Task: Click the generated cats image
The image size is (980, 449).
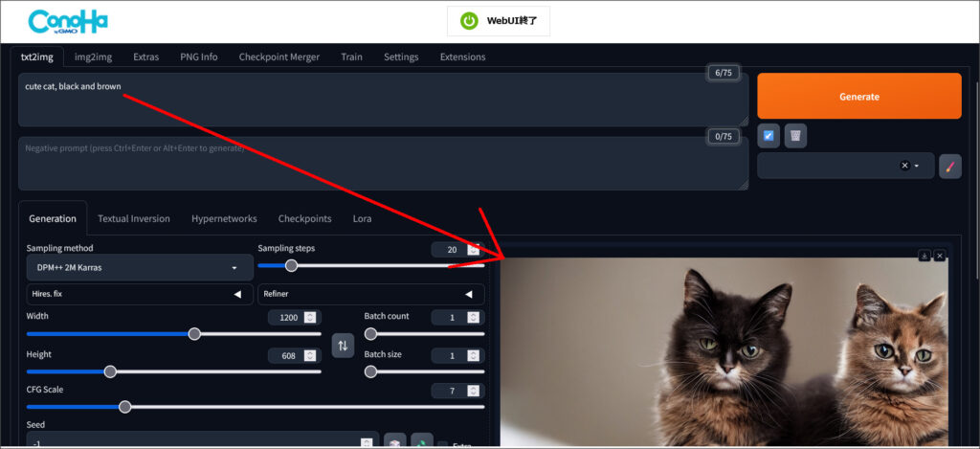Action: (724, 352)
